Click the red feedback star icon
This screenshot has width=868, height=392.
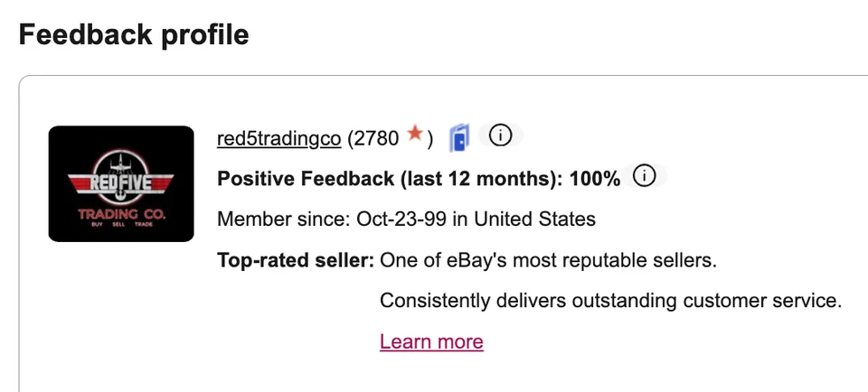pos(415,135)
